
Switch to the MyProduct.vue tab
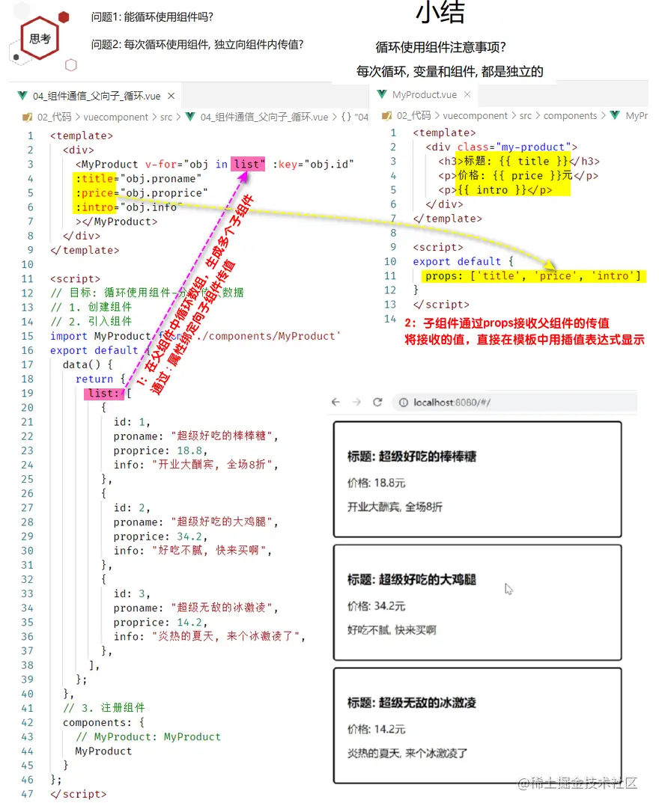pos(425,94)
